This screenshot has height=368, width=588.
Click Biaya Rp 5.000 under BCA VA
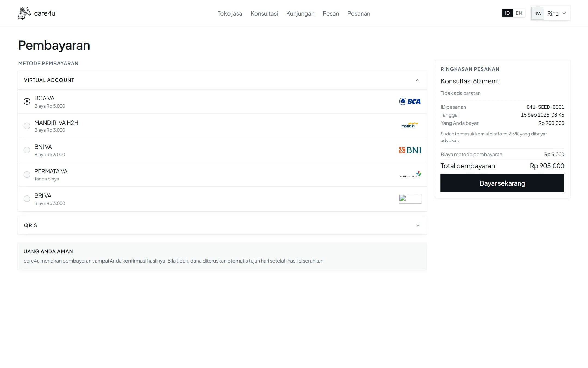[x=50, y=106]
